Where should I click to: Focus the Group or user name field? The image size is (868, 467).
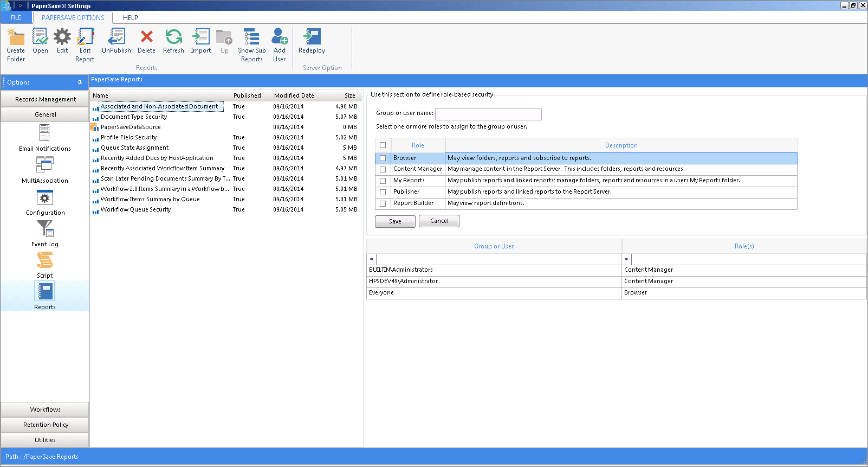pos(488,114)
